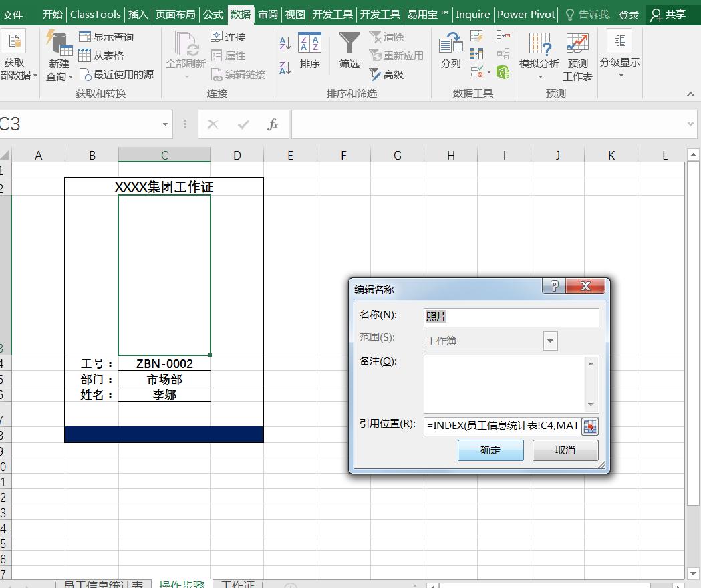Cancel the dialog with 取消
Viewport: 701px width, 588px height.
point(565,450)
